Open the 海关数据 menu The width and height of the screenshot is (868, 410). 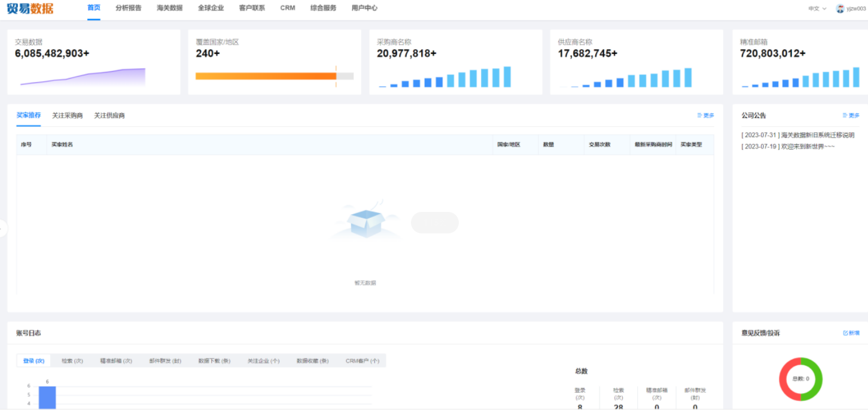coord(169,8)
